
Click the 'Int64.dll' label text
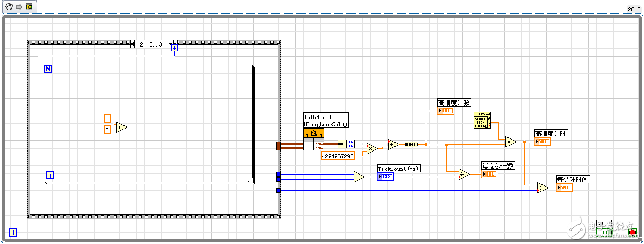pos(317,117)
